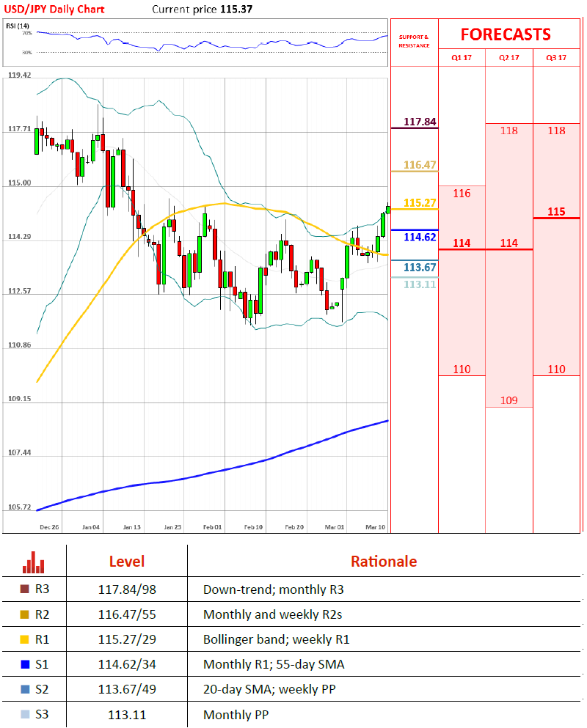This screenshot has height=728, width=587.
Task: Click the 117.84 resistance level label
Action: coord(420,122)
